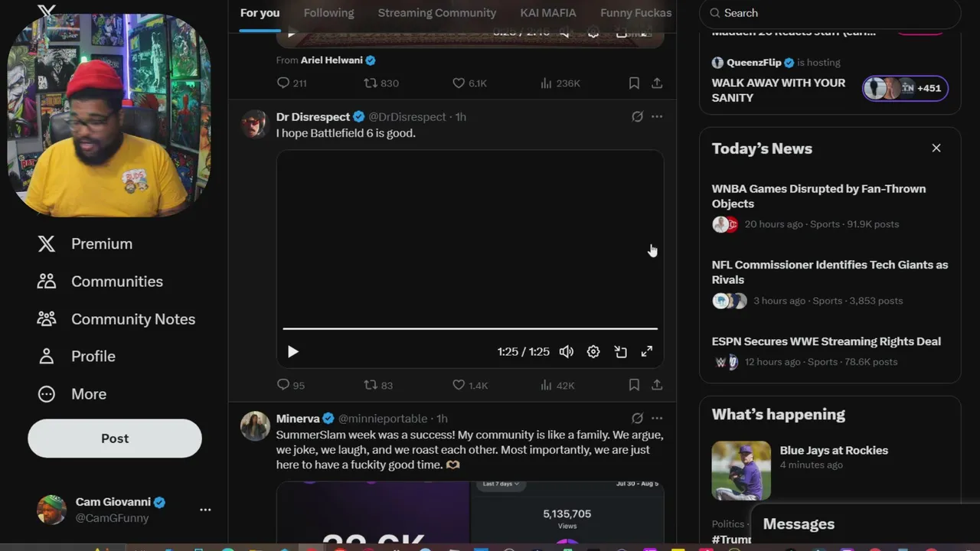
Task: Click the Battlefield 6 video progress bar
Action: point(470,328)
